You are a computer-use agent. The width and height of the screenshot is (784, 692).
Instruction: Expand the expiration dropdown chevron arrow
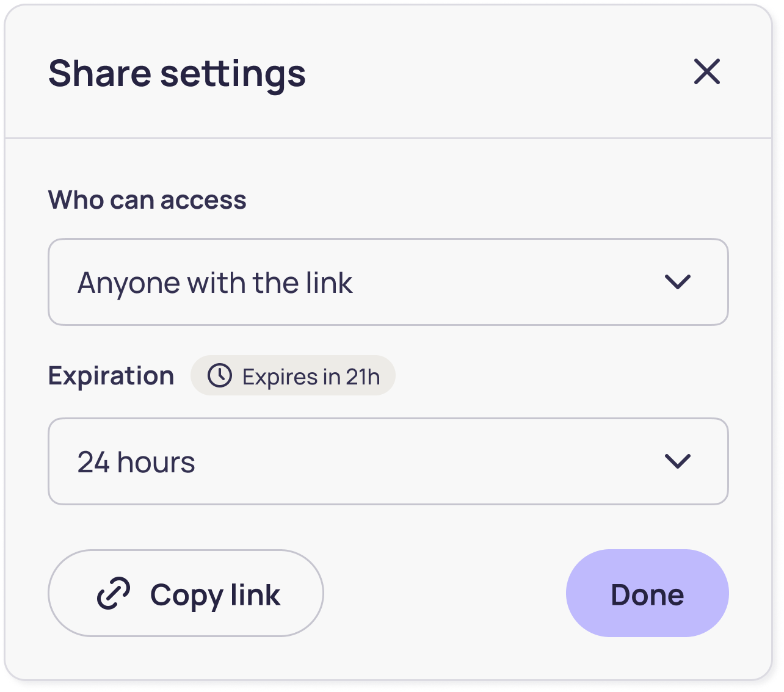(677, 461)
